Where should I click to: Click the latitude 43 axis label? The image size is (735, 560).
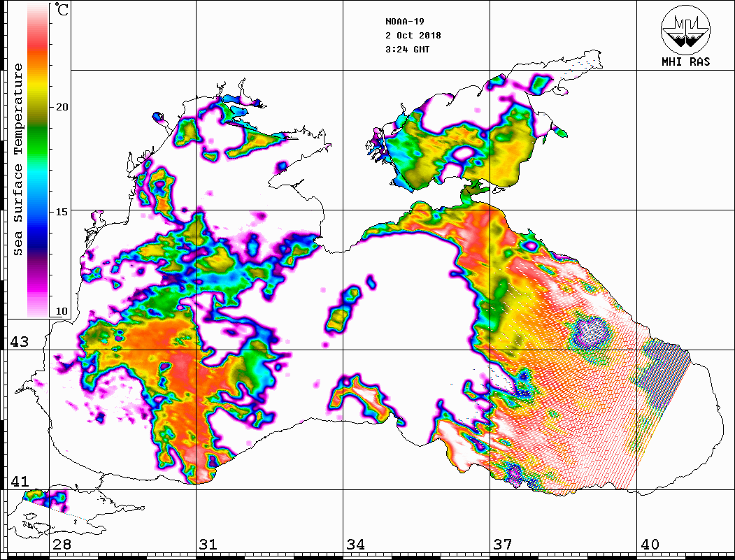point(18,342)
